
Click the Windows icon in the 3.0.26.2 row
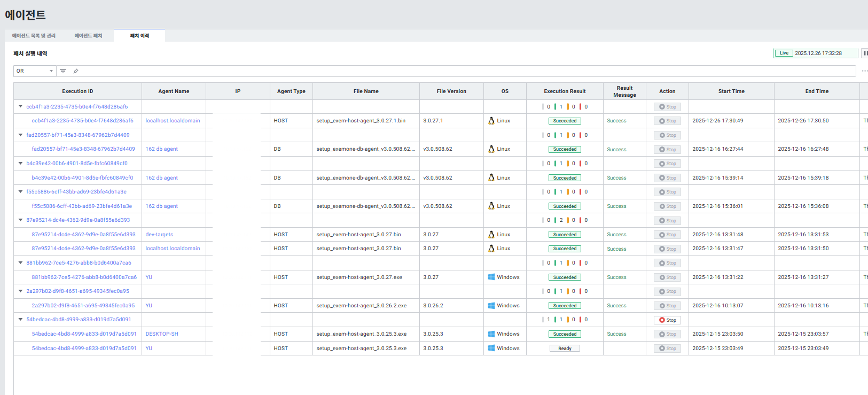491,306
